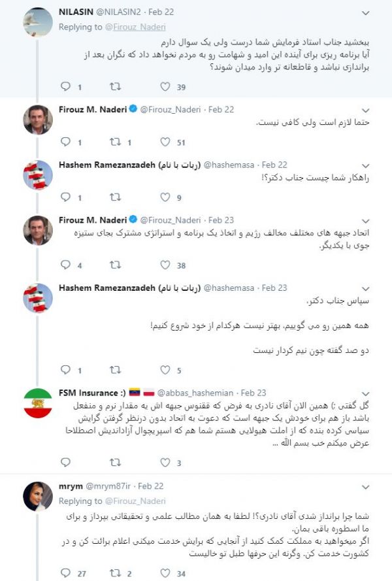This screenshot has width=392, height=581.
Task: Open the Feb 22 timestamp on mrym's tweet
Action: [x=150, y=486]
